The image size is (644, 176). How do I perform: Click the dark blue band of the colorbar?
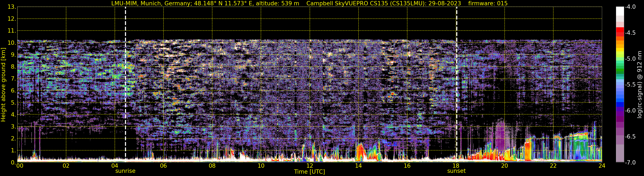click(620, 104)
